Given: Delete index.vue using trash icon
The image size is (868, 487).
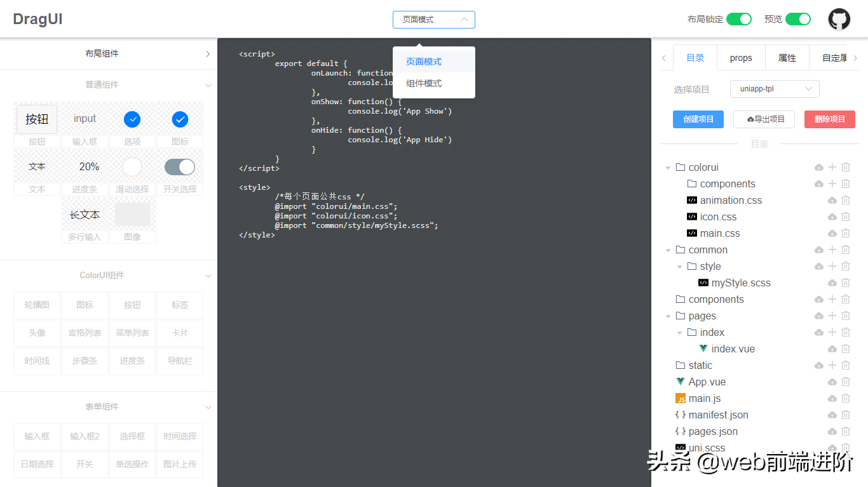Looking at the screenshot, I should coord(846,349).
